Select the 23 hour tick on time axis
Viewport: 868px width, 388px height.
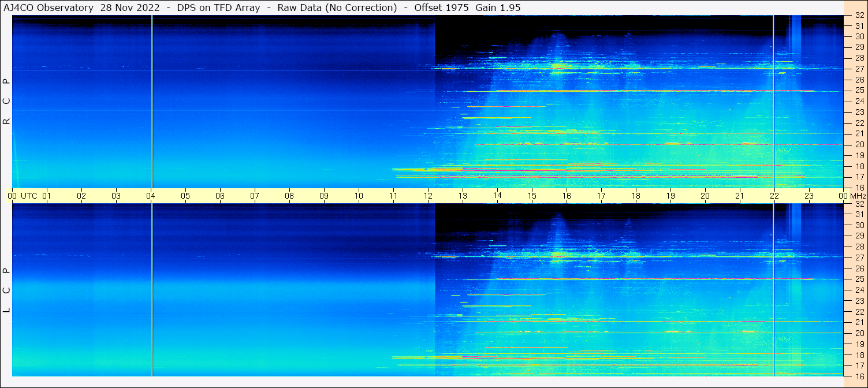coord(809,196)
